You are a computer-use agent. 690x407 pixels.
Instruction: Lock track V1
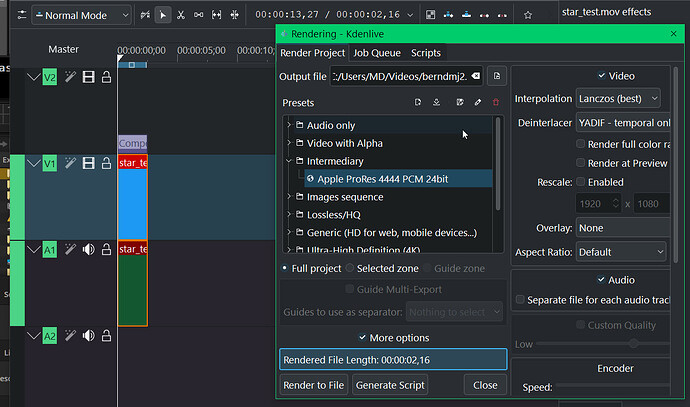click(106, 163)
